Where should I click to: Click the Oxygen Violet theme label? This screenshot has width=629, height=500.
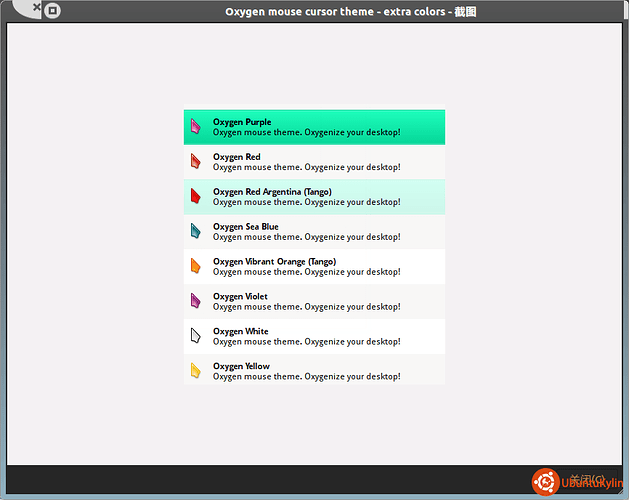[240, 297]
